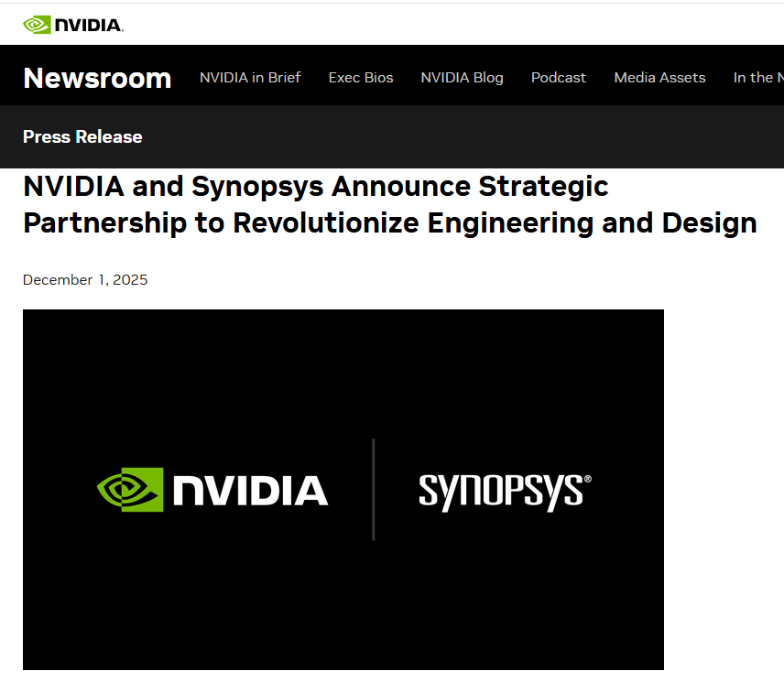Go to Exec Bios page
The width and height of the screenshot is (784, 682).
click(361, 78)
